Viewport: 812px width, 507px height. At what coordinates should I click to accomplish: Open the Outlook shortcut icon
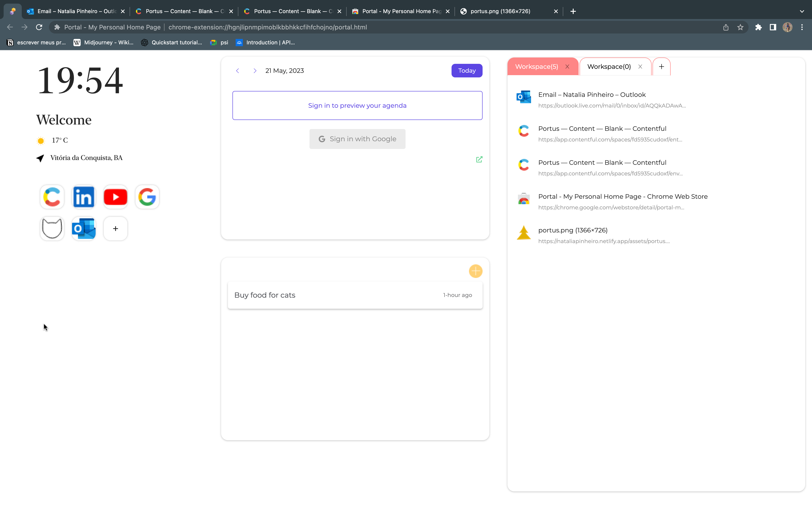click(x=84, y=228)
